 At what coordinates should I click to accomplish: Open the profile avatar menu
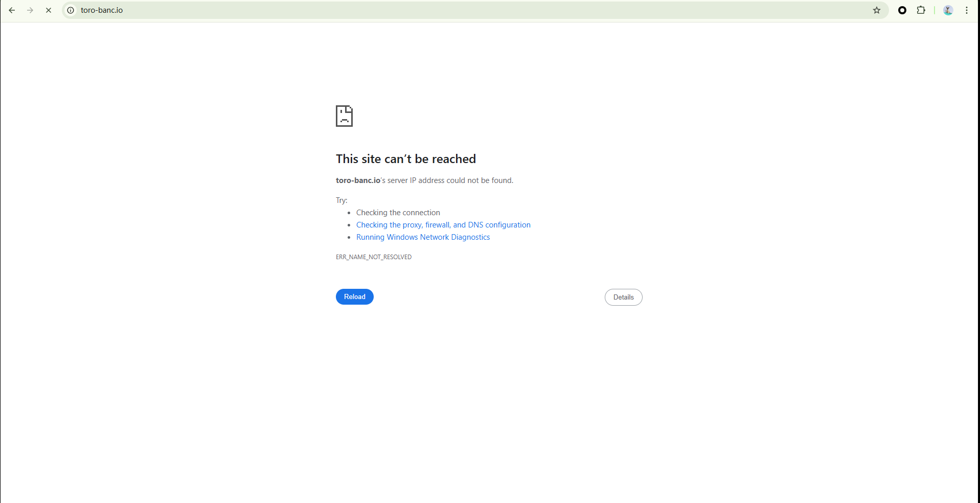pos(948,10)
